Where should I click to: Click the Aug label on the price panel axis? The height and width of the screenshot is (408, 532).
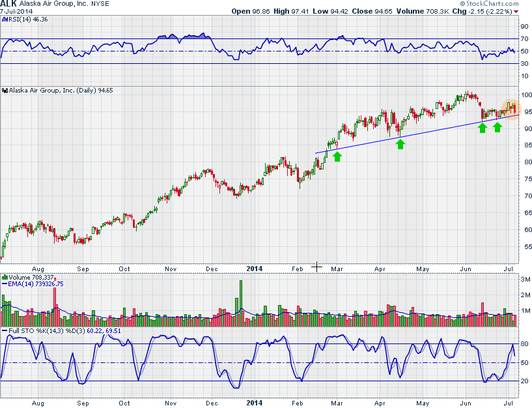pos(38,269)
